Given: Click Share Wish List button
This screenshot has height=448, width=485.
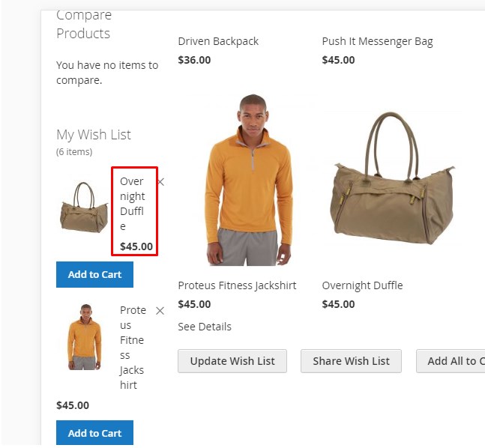Looking at the screenshot, I should [351, 361].
